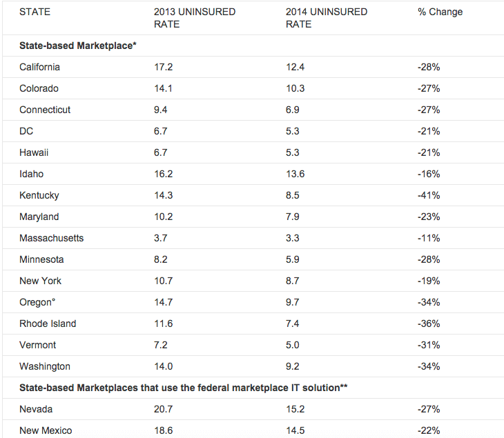
Task: Select Rhode Island's -36% change value
Action: tap(429, 323)
